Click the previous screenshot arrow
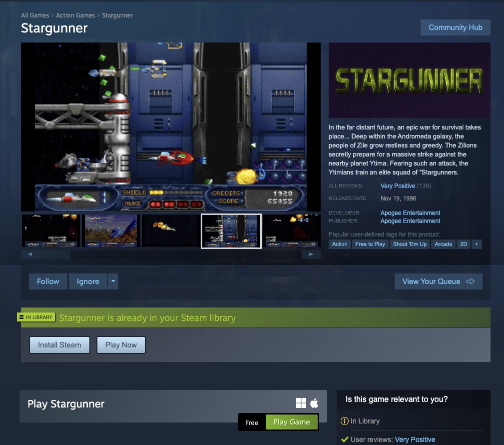The height and width of the screenshot is (445, 504). tap(30, 254)
